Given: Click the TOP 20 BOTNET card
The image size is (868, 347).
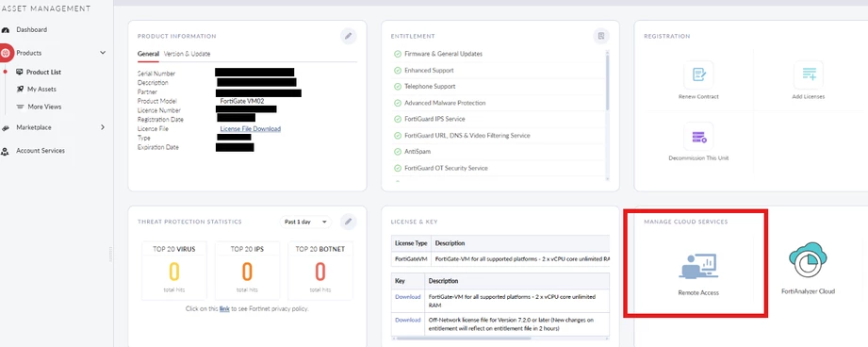Looking at the screenshot, I should point(320,271).
